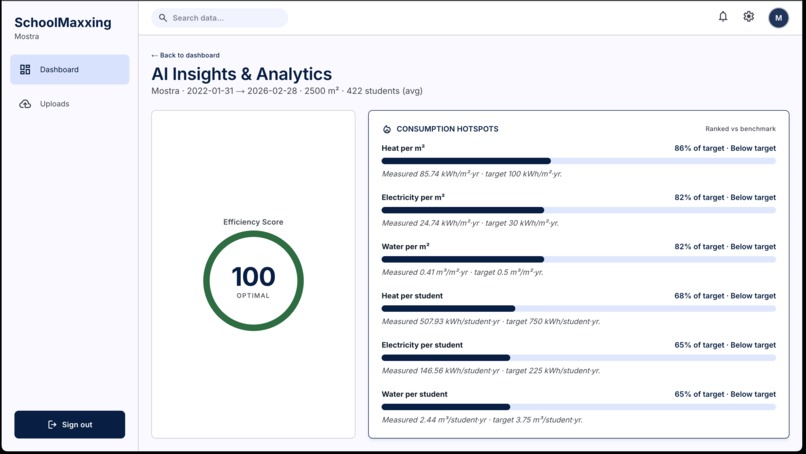Click the sign out arrow icon
Image resolution: width=806 pixels, height=454 pixels.
tap(52, 425)
